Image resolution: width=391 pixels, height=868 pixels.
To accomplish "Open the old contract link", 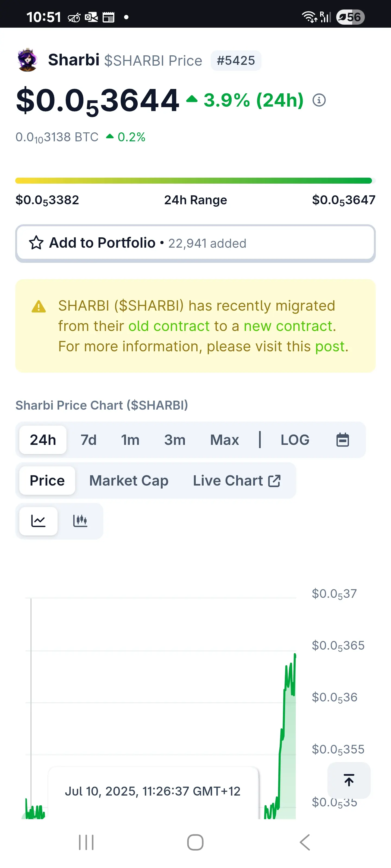I will click(x=169, y=326).
